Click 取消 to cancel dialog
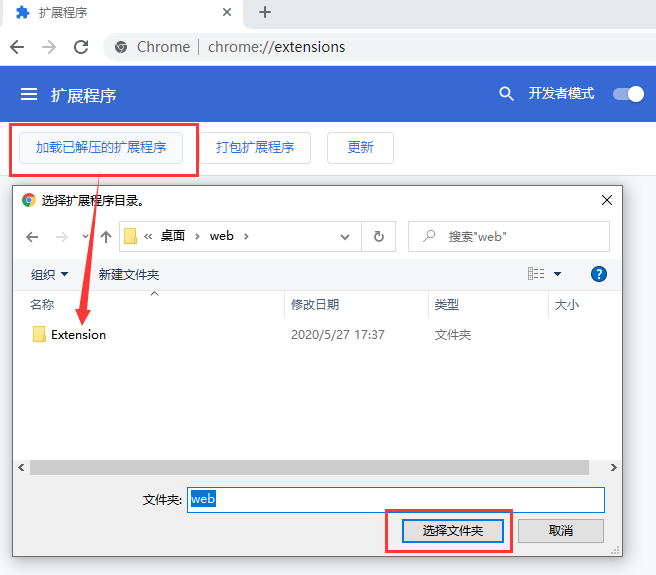656x575 pixels. pos(561,531)
